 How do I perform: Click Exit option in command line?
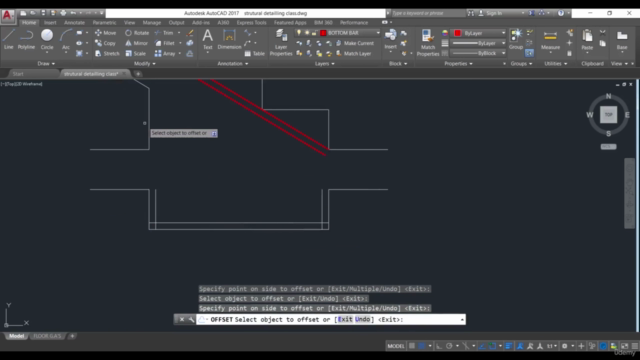click(x=344, y=319)
